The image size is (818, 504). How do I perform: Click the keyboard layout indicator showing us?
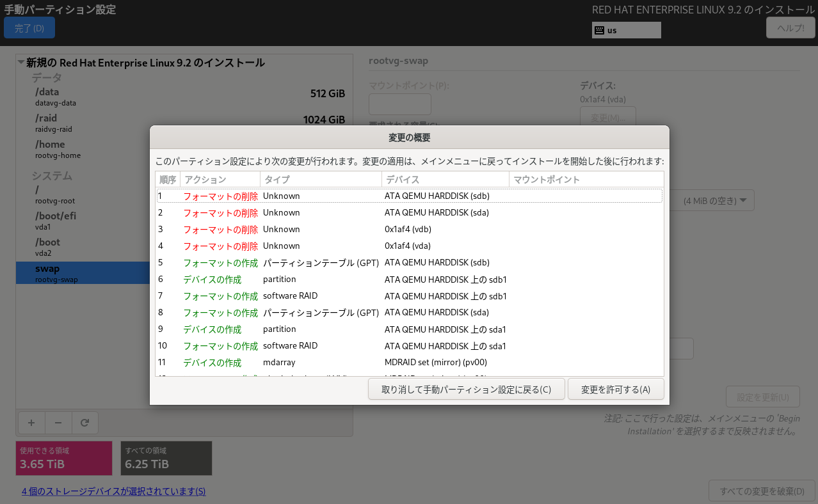pyautogui.click(x=626, y=29)
